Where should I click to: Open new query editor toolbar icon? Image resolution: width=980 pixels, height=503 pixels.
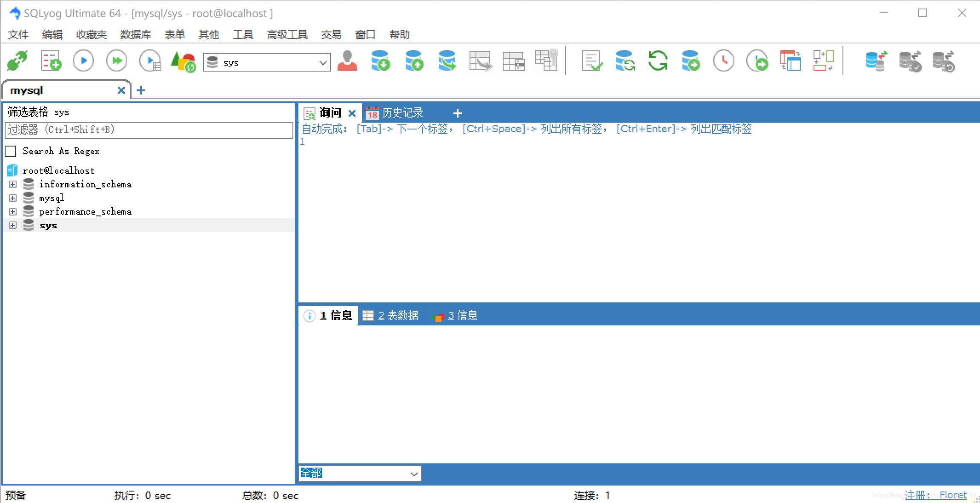(51, 61)
